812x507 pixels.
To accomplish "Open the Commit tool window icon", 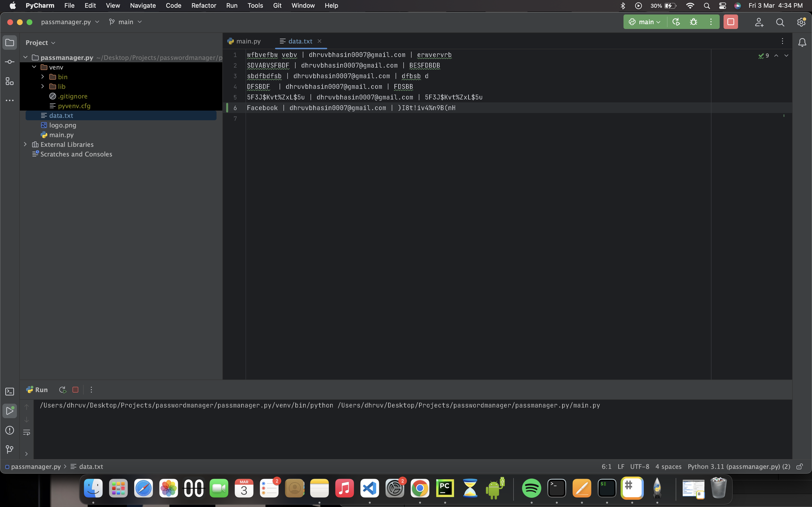I will click(x=10, y=62).
